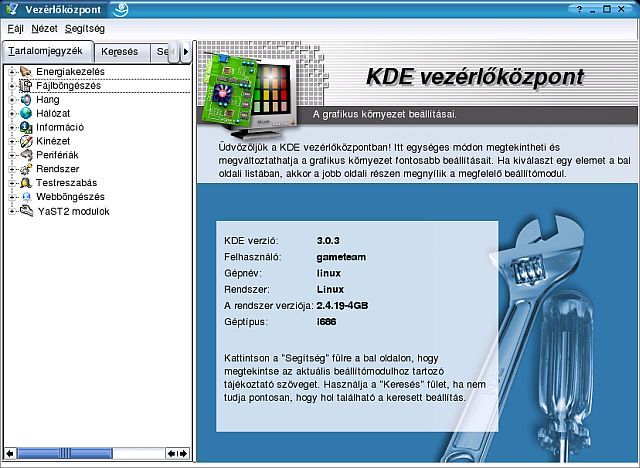
Task: Click the kernel version 2.4.19-4GB
Action: point(342,306)
